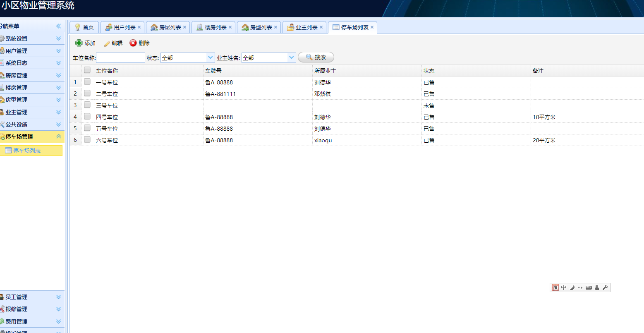Click the green Add (添加) plus icon
Viewport: 644px width, 333px height.
click(x=79, y=43)
